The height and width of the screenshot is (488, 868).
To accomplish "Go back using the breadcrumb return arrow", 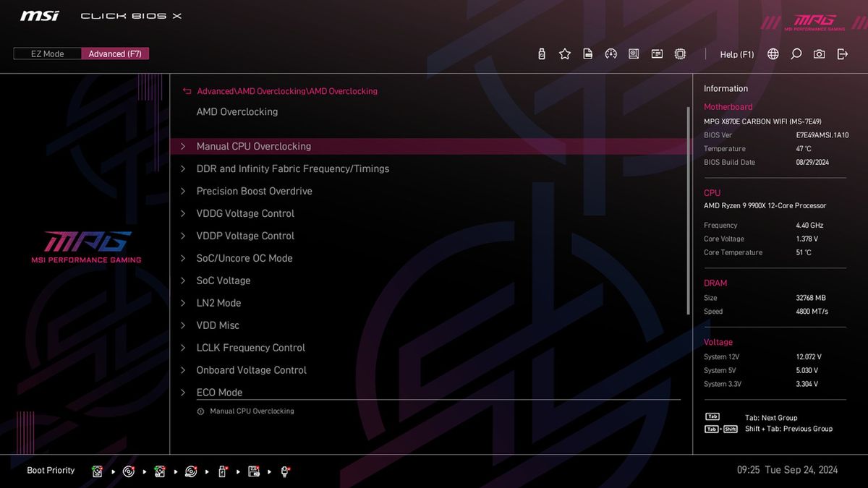I will (187, 91).
